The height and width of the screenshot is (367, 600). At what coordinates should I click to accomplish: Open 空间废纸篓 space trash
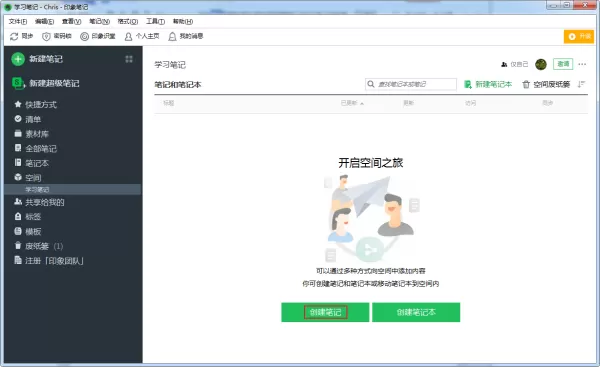click(x=546, y=85)
